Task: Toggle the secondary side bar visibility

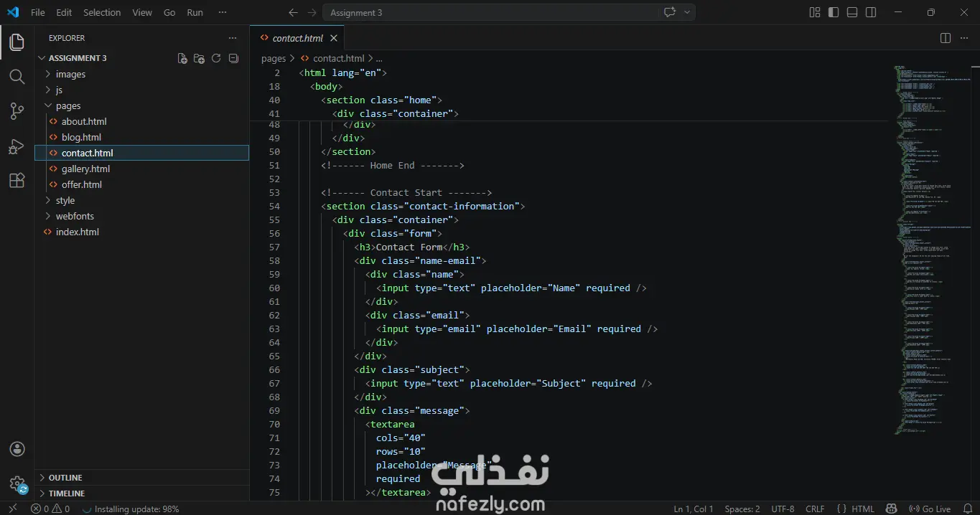Action: coord(871,12)
